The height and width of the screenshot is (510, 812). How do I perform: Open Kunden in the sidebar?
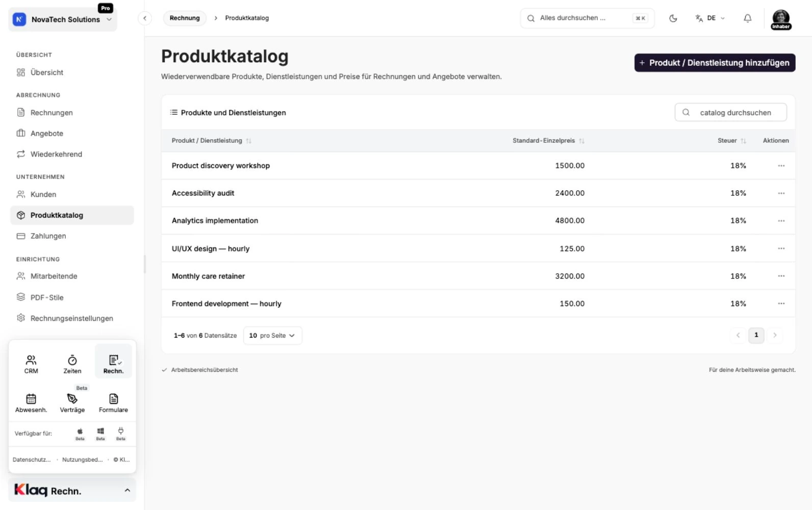click(72, 194)
